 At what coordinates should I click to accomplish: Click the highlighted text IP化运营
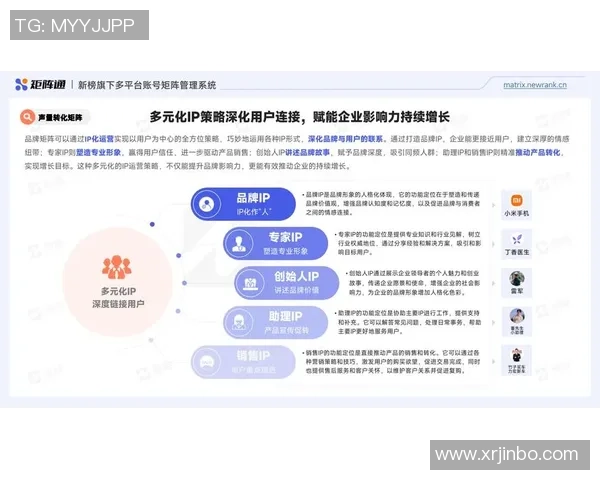[x=99, y=139]
